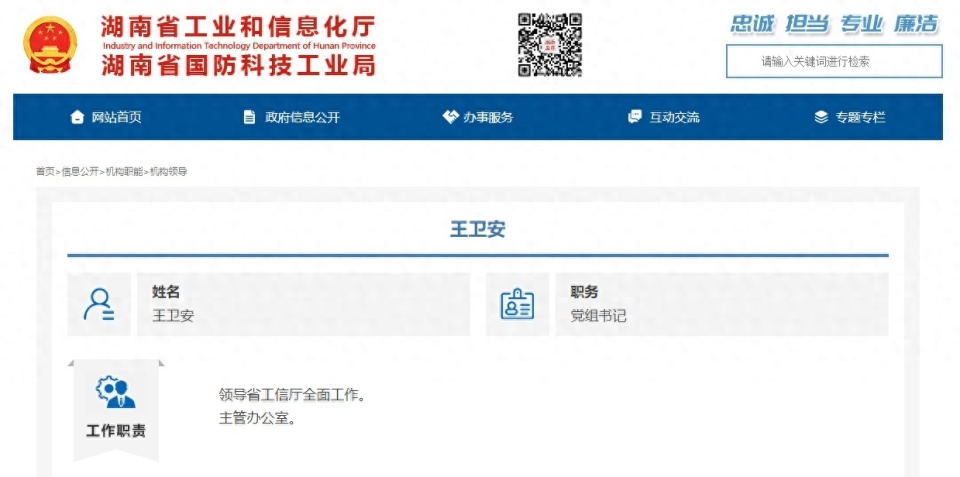960x477 pixels.
Task: Click the gear-and-people icon above 工作职责
Action: [x=116, y=392]
